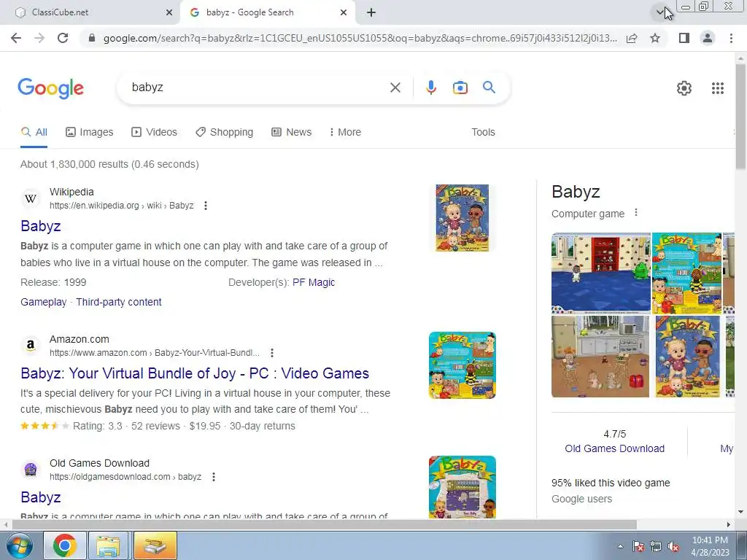Submit search with magnifier icon
Image resolution: width=747 pixels, height=560 pixels.
point(489,87)
